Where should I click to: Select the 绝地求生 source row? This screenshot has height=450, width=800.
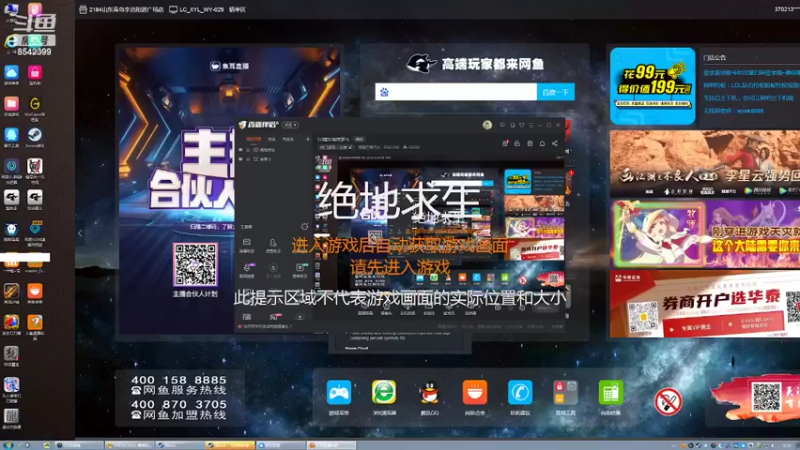[x=273, y=150]
